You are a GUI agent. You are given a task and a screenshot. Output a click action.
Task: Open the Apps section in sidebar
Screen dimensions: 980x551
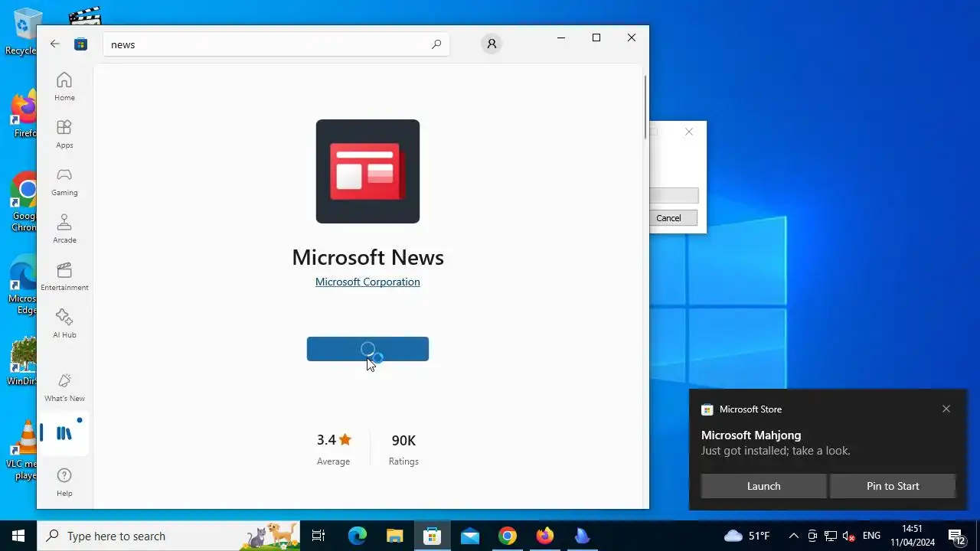pos(64,134)
